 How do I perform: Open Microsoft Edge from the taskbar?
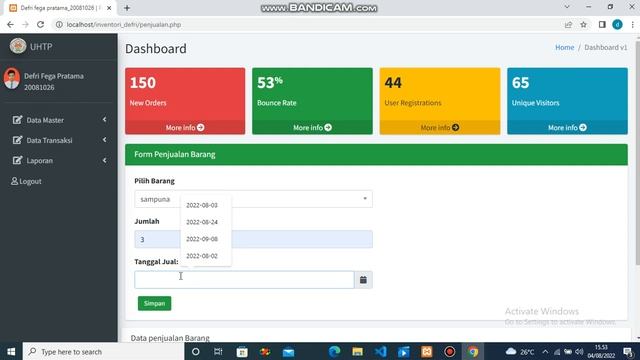(335, 351)
